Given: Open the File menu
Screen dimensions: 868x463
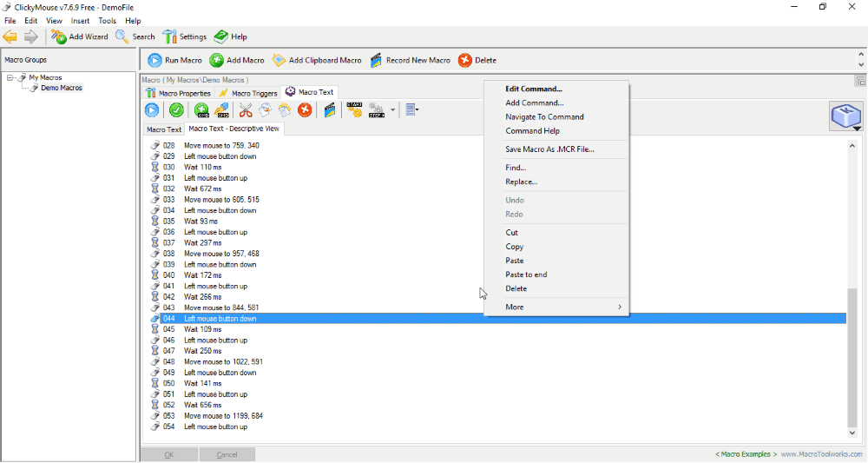Looking at the screenshot, I should coord(10,21).
